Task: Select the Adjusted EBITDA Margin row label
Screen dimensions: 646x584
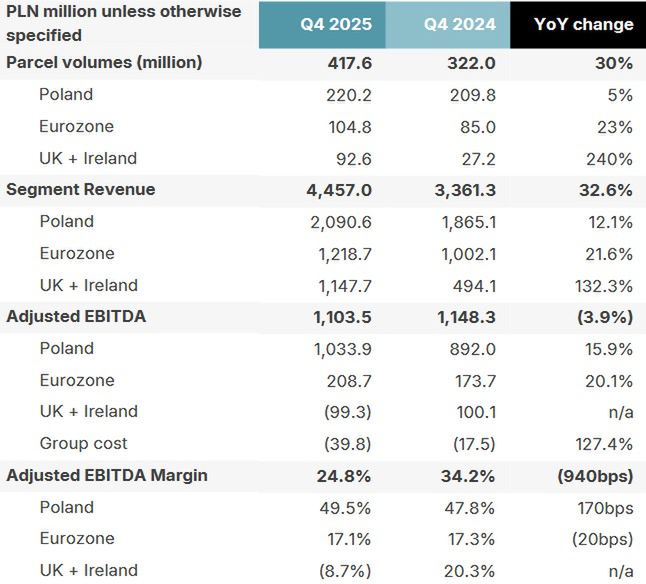Action: 107,475
